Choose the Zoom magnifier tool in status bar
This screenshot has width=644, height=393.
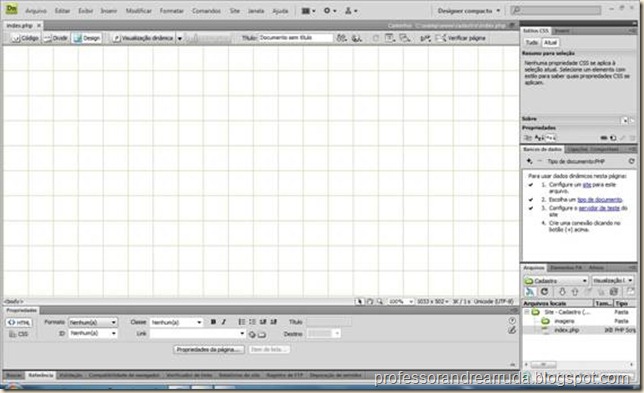tap(380, 301)
